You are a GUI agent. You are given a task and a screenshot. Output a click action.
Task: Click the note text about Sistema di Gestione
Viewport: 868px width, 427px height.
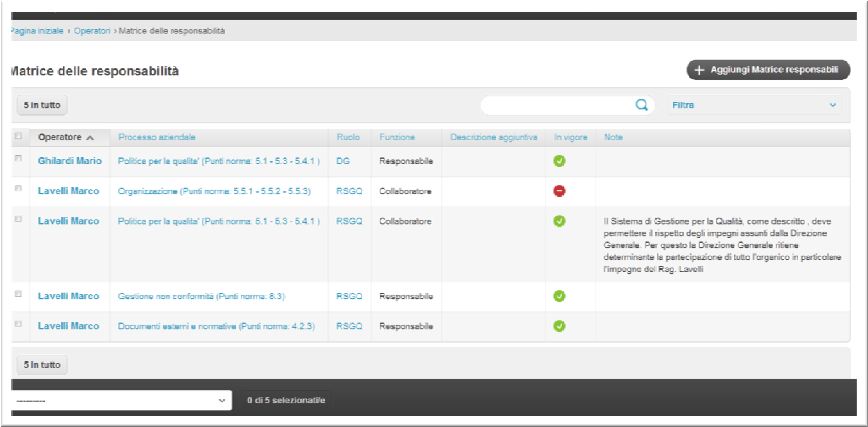point(723,245)
